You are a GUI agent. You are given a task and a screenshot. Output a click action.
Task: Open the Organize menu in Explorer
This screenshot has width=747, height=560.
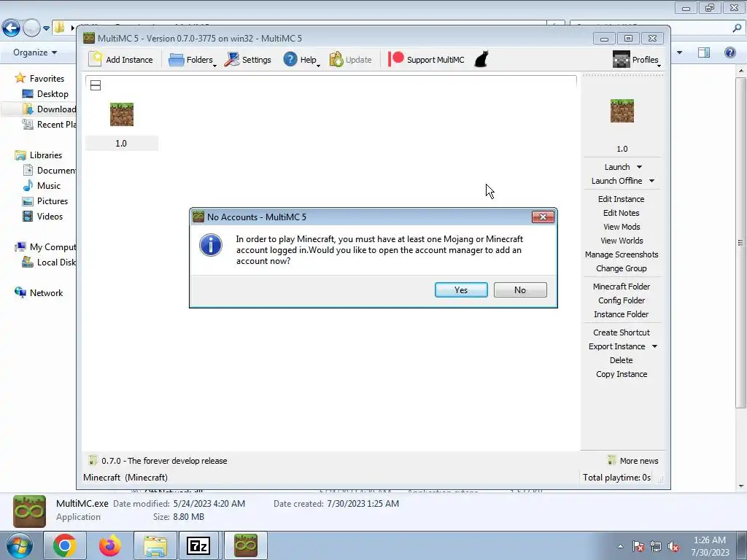click(35, 52)
